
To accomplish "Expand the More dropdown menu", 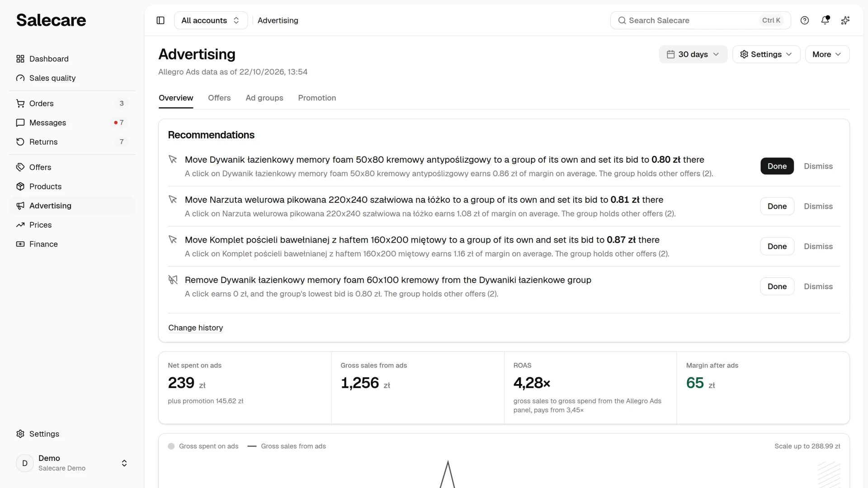I will pos(827,54).
